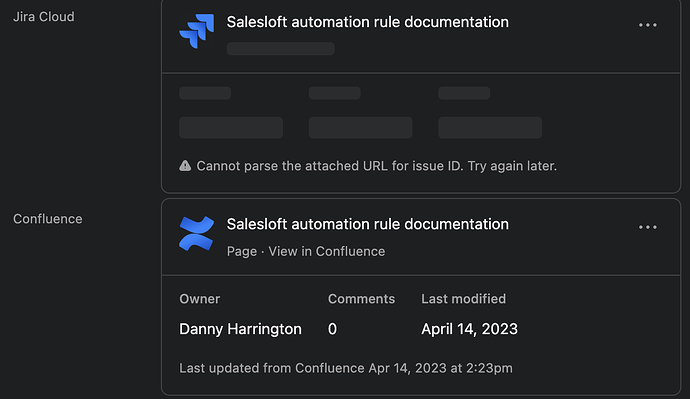Select the 'Jira Cloud' field label
690x399 pixels.
[x=44, y=17]
